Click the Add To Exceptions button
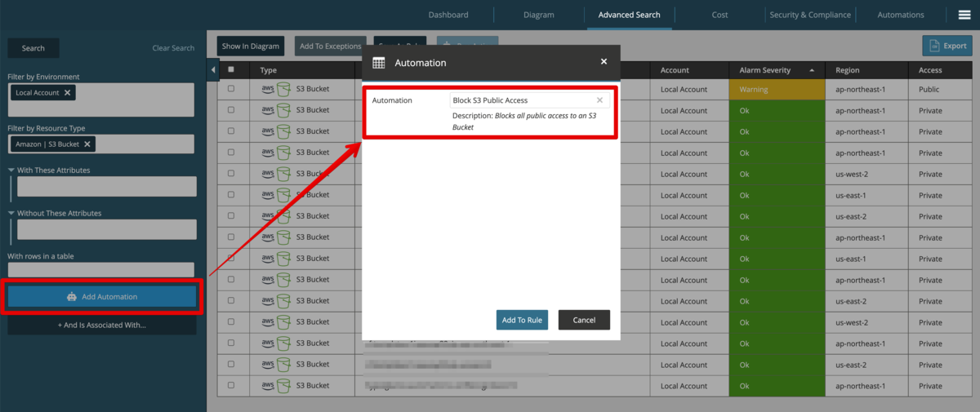The height and width of the screenshot is (412, 980). tap(331, 47)
